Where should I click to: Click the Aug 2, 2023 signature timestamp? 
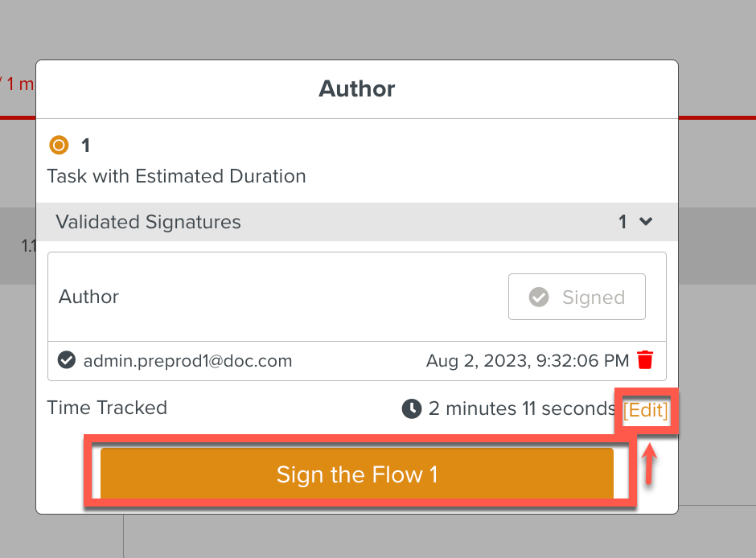point(528,361)
